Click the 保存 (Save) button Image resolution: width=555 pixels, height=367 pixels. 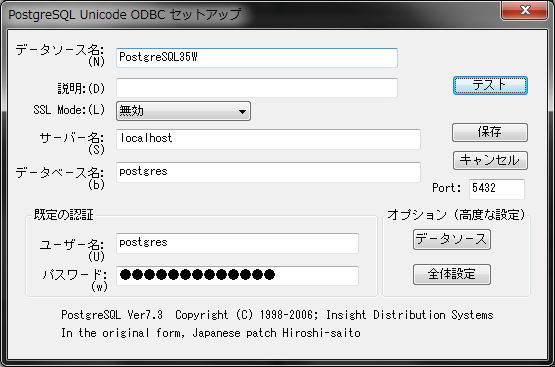(x=490, y=132)
